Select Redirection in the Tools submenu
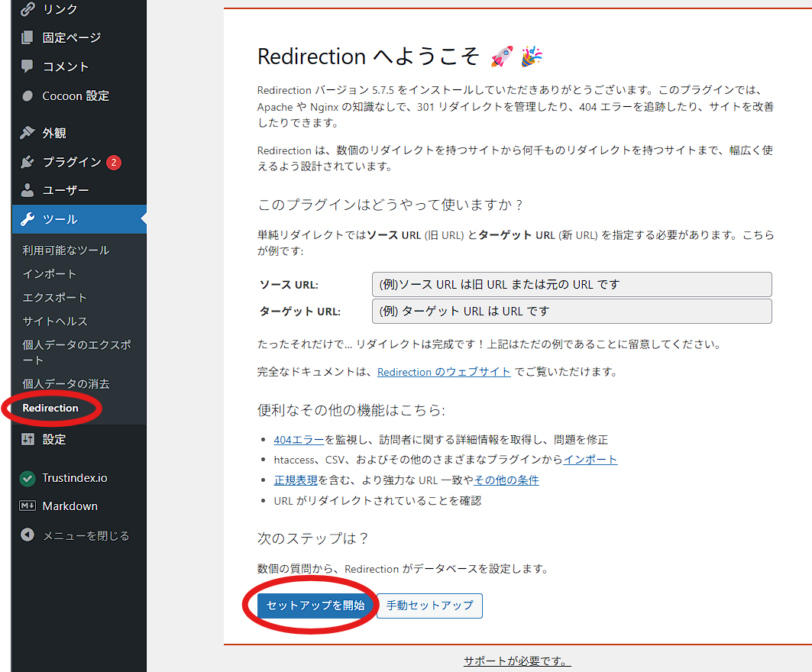 (50, 408)
